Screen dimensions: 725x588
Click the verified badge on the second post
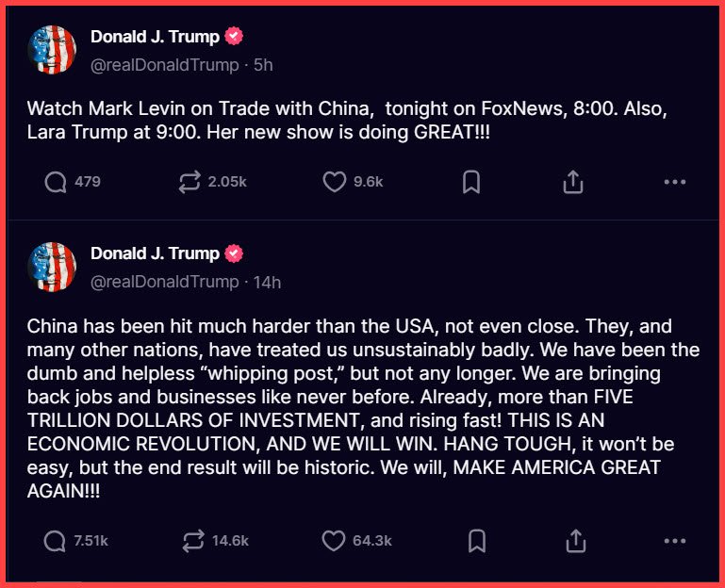[x=234, y=253]
